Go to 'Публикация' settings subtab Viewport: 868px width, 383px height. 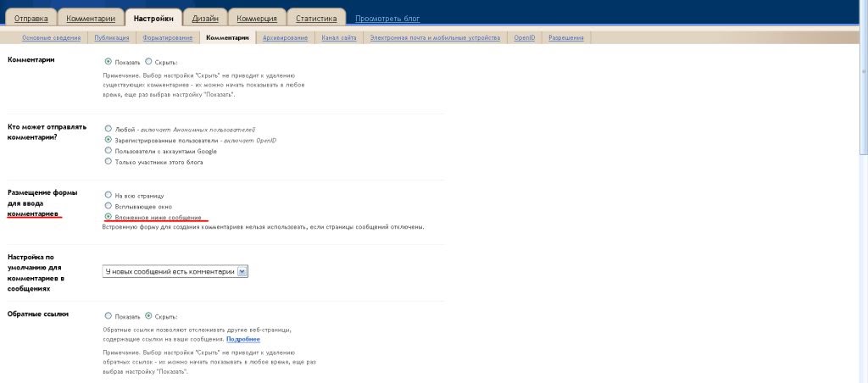pyautogui.click(x=112, y=37)
